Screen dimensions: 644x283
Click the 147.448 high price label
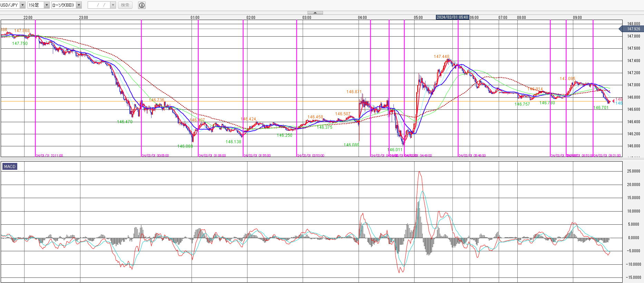(441, 57)
